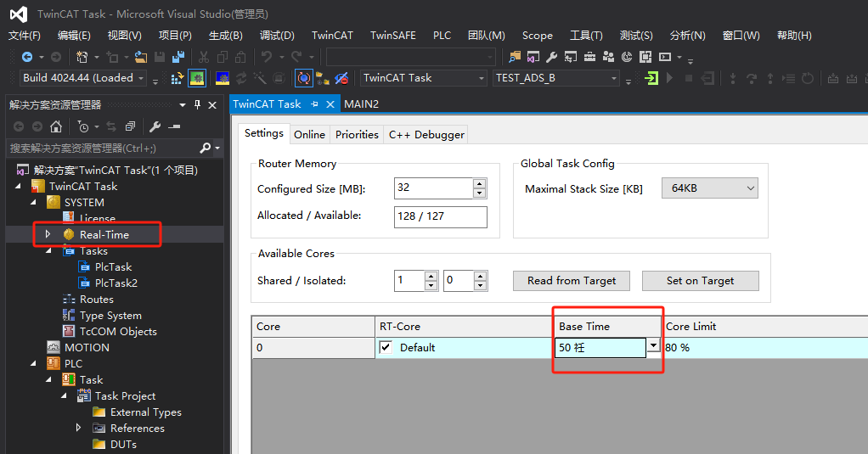This screenshot has height=454, width=868.
Task: Select TcCOM Objects in the tree
Action: (118, 331)
